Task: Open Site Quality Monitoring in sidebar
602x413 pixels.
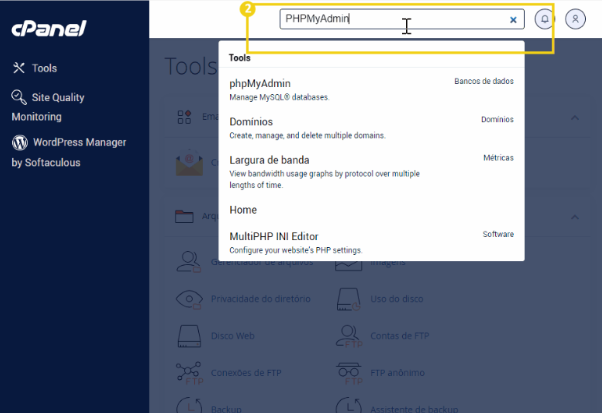Action: [x=48, y=107]
